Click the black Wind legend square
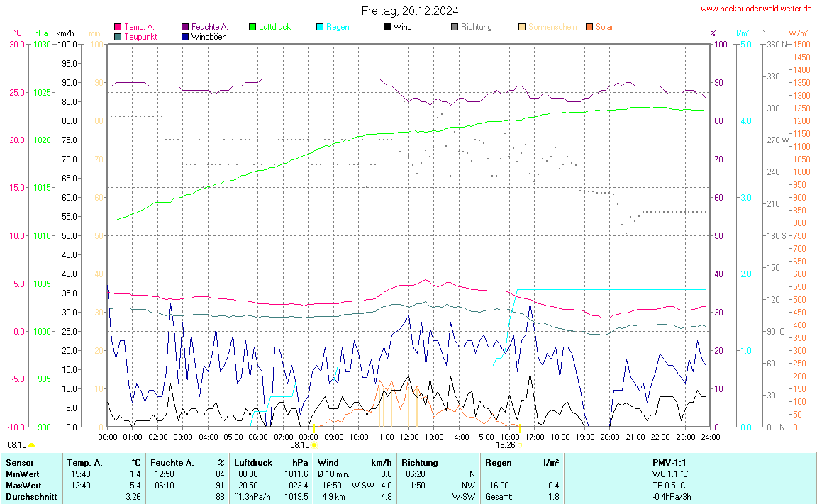This screenshot has width=817, height=504. (x=387, y=27)
